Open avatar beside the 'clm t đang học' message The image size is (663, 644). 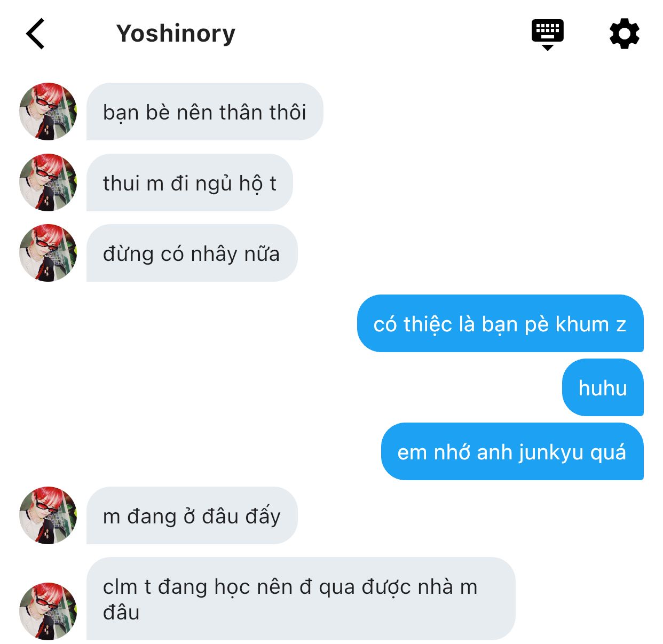pyautogui.click(x=48, y=611)
